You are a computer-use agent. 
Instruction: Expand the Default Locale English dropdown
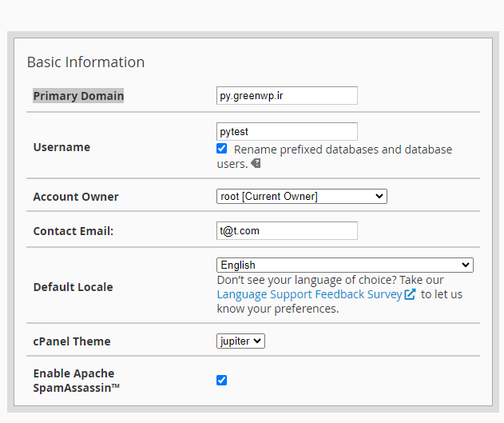[x=344, y=265]
